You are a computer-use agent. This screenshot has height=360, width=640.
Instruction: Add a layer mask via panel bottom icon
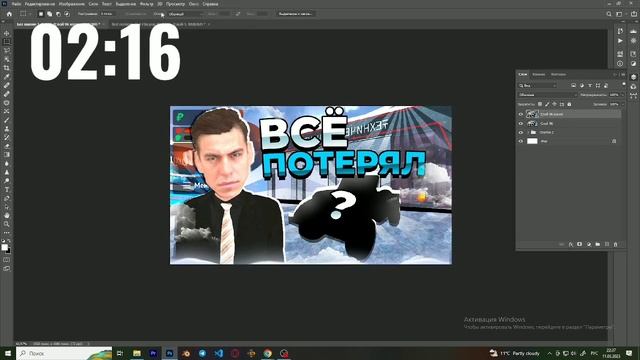point(580,244)
